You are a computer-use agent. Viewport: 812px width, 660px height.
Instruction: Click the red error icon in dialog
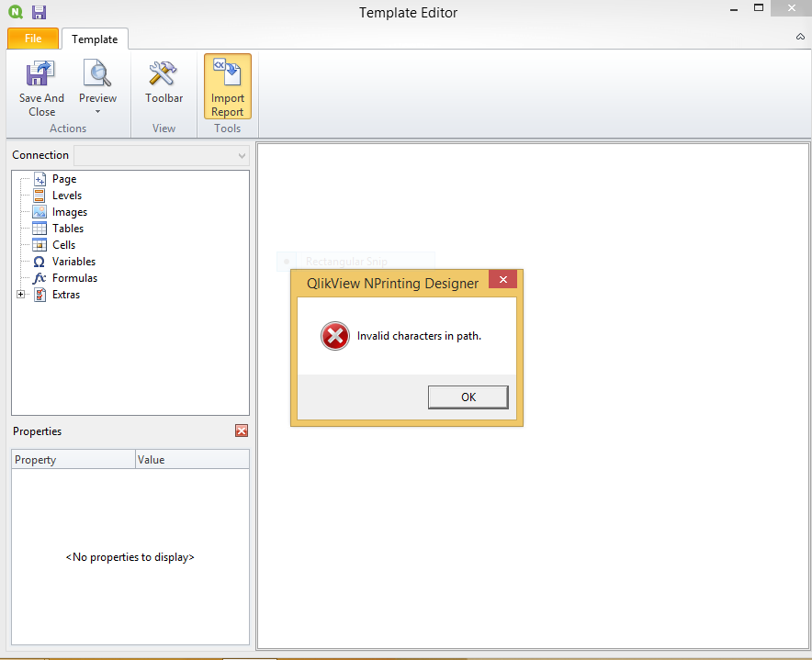pyautogui.click(x=335, y=336)
